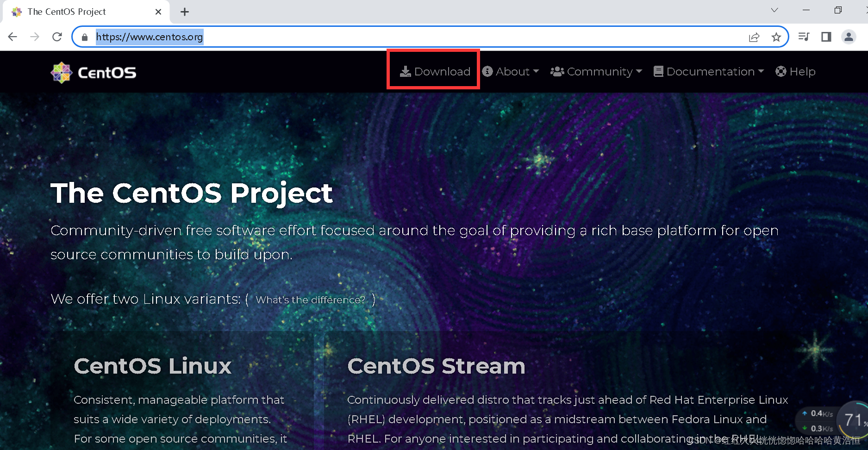Click the padlock site info icon
Screen dimensions: 868x450
pyautogui.click(x=84, y=37)
